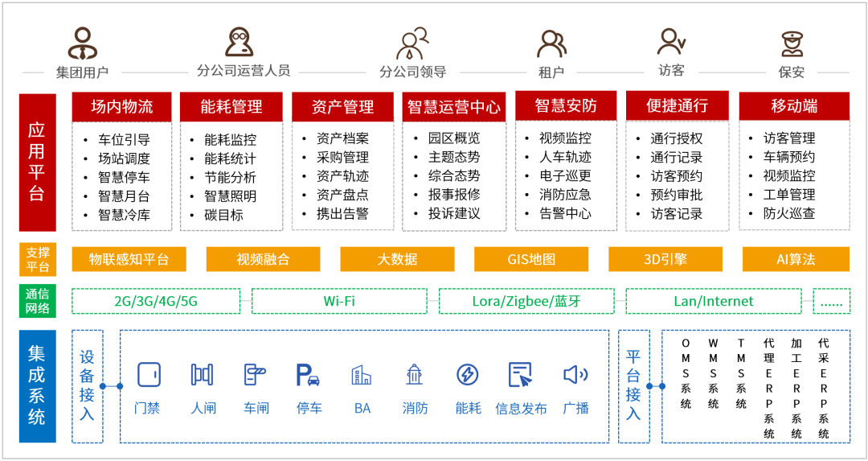This screenshot has width=868, height=461.
Task: Click the 集成系统 blue side label
Action: 37,386
